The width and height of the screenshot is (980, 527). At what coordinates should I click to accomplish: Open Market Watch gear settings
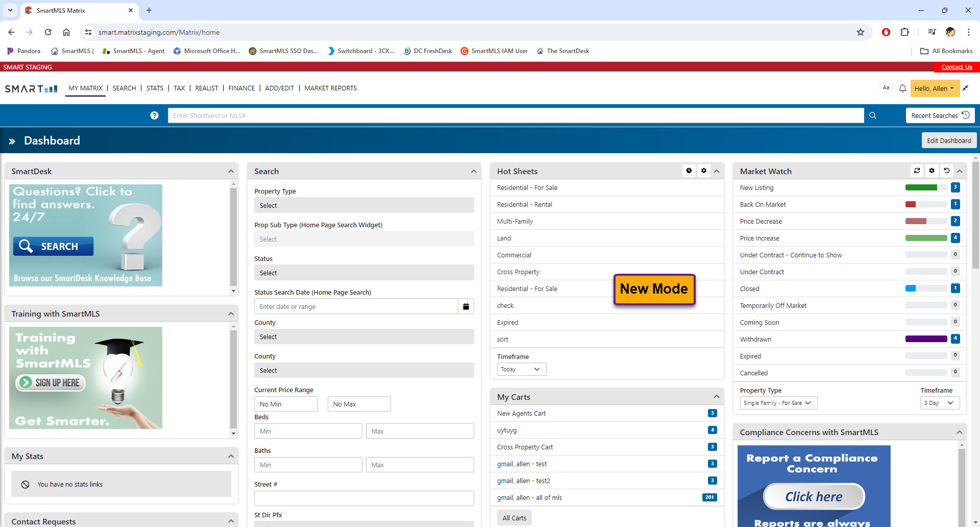coord(932,171)
